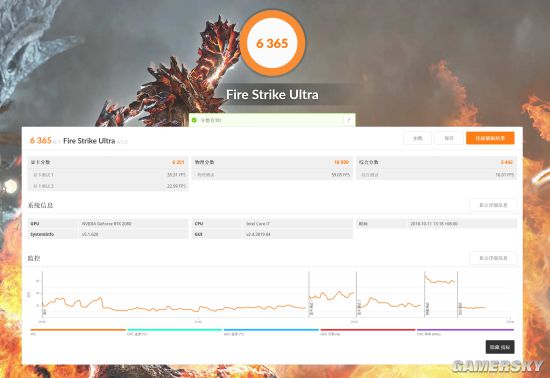Click the orange 6 365 score circle

tap(272, 43)
